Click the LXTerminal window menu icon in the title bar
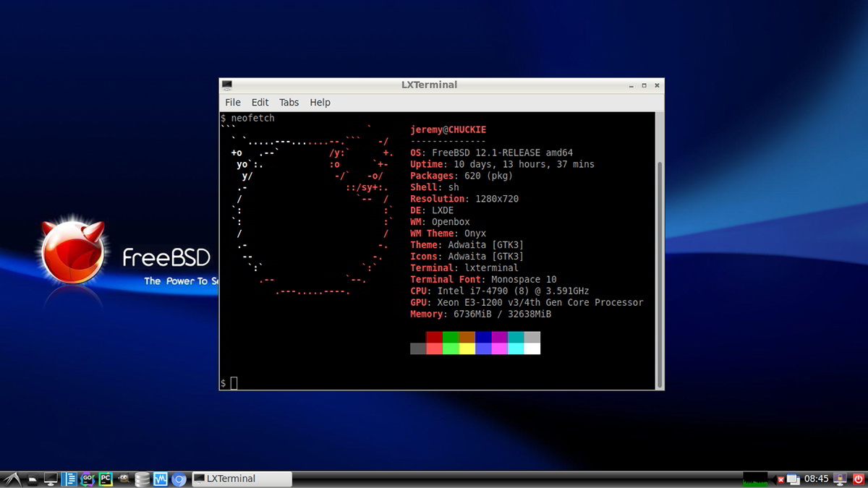The height and width of the screenshot is (488, 868). pyautogui.click(x=227, y=85)
